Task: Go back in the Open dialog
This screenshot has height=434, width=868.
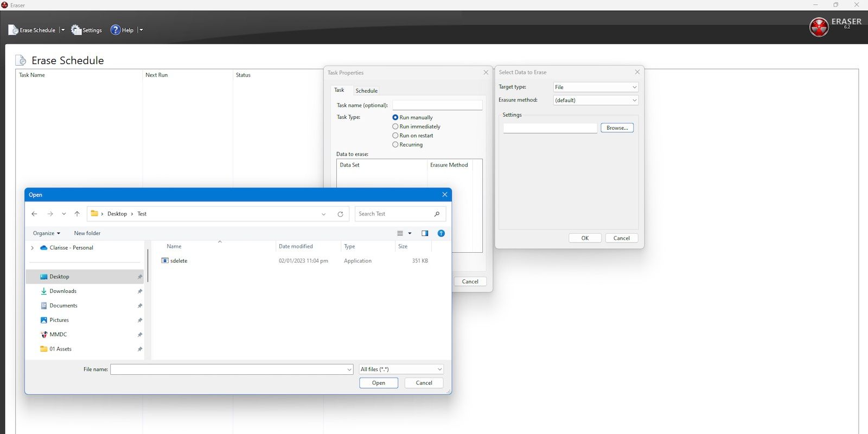Action: coord(34,214)
